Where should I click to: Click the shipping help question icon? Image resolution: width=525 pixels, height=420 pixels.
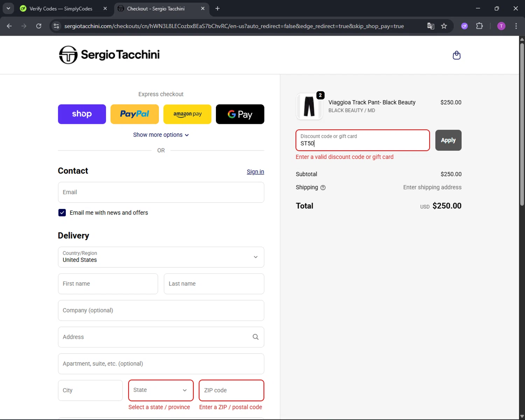(323, 188)
